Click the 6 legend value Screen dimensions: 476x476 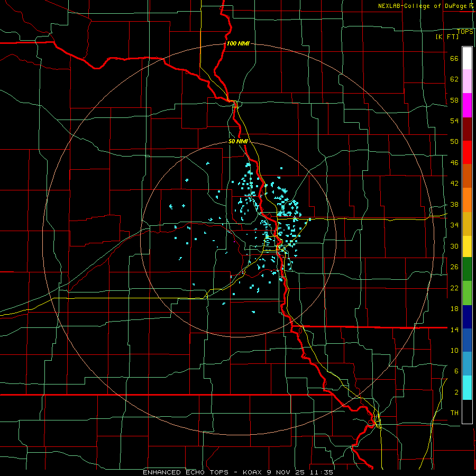pos(456,371)
